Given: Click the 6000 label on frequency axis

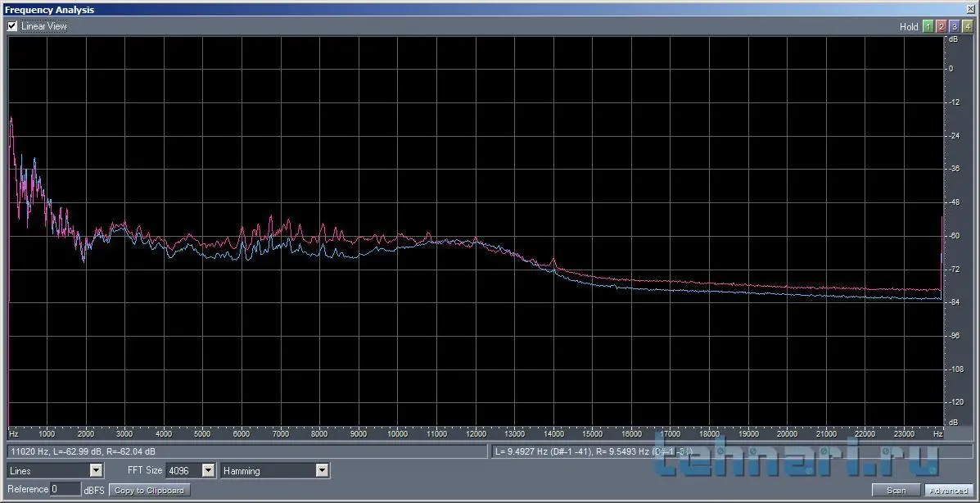Looking at the screenshot, I should pos(242,433).
